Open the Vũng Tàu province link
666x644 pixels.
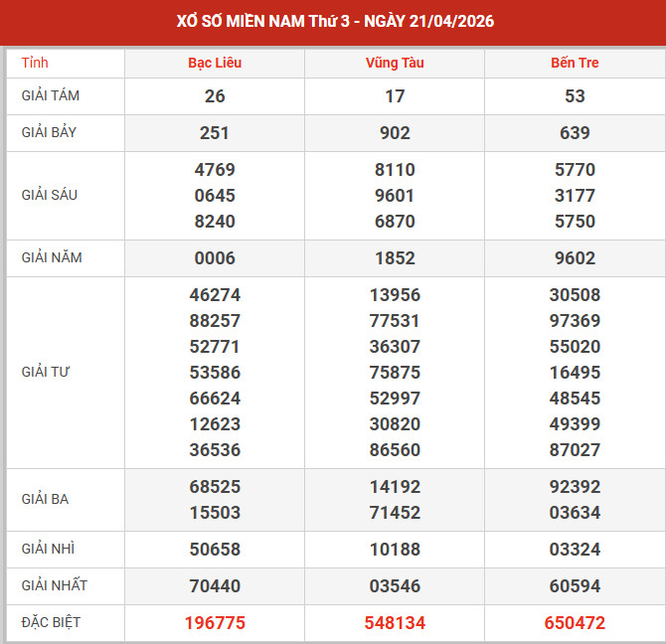coord(395,63)
